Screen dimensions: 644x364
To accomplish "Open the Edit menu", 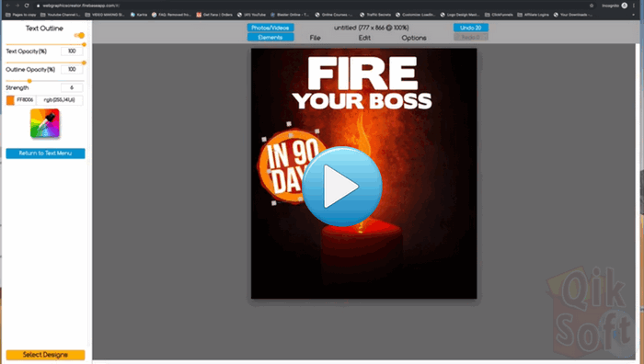I will pos(364,38).
